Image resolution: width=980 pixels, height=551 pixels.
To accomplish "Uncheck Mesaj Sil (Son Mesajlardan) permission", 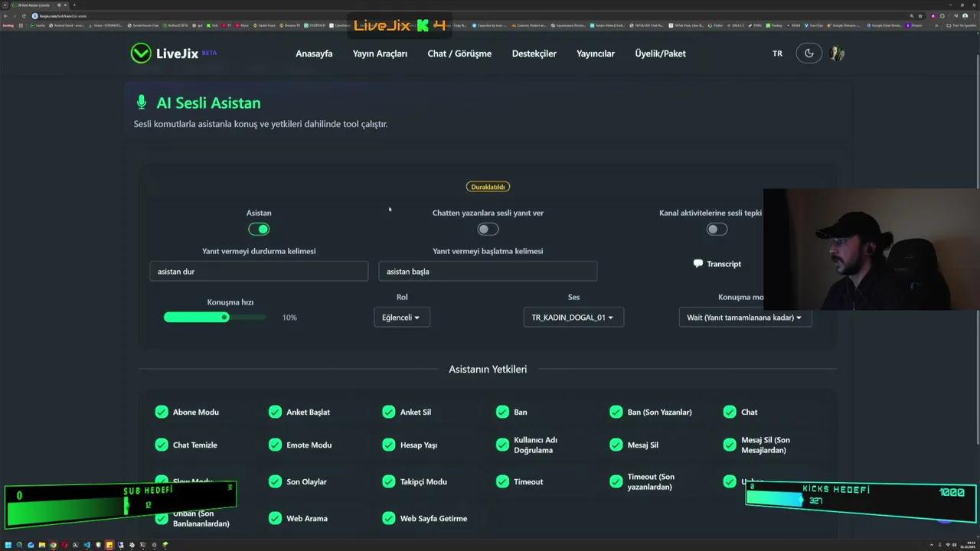I will [730, 445].
